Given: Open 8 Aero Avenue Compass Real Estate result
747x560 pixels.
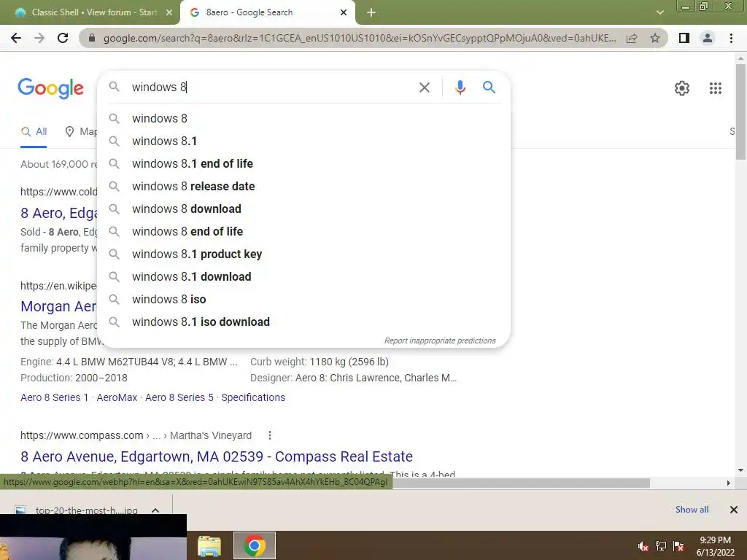Looking at the screenshot, I should tap(216, 456).
